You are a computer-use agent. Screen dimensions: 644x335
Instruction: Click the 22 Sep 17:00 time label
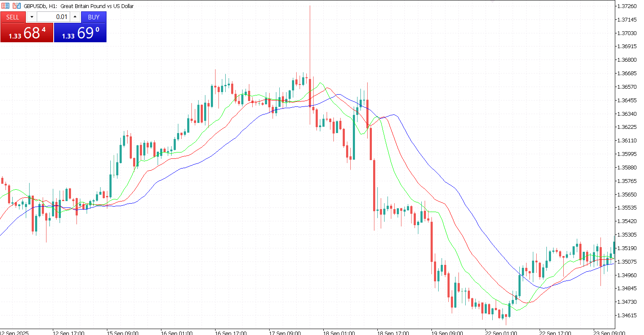pyautogui.click(x=555, y=333)
